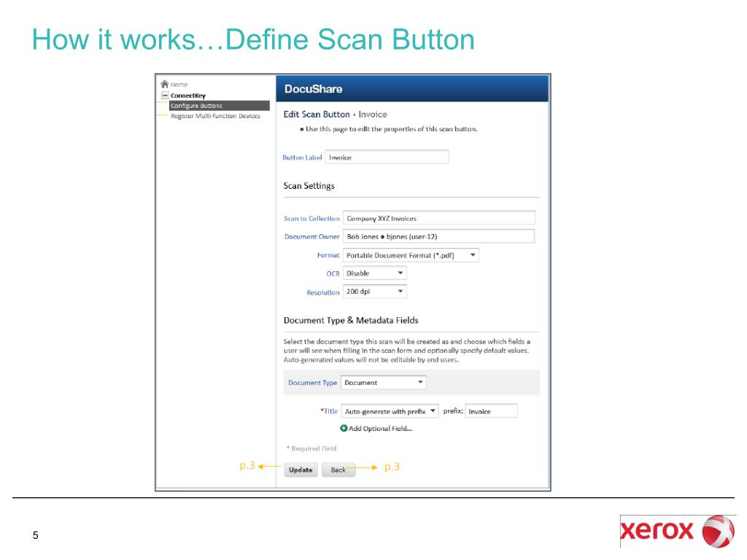Click the Button Label input field

pyautogui.click(x=387, y=157)
